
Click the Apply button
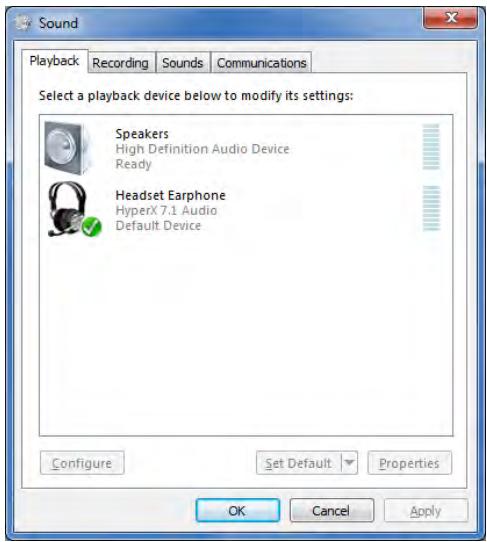426,510
